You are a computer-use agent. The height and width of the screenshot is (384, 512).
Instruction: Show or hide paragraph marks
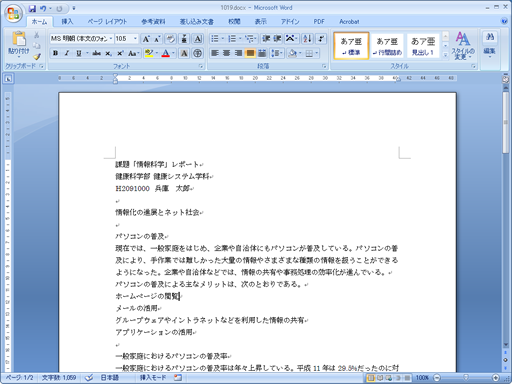[x=321, y=39]
